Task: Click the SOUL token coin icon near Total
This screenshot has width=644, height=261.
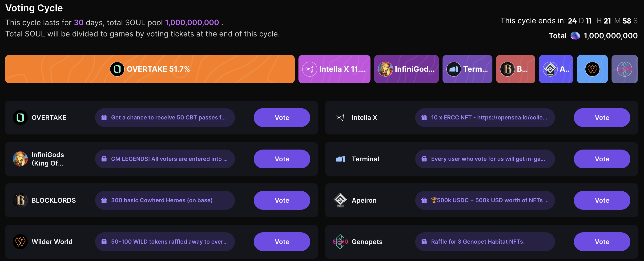Action: tap(575, 36)
